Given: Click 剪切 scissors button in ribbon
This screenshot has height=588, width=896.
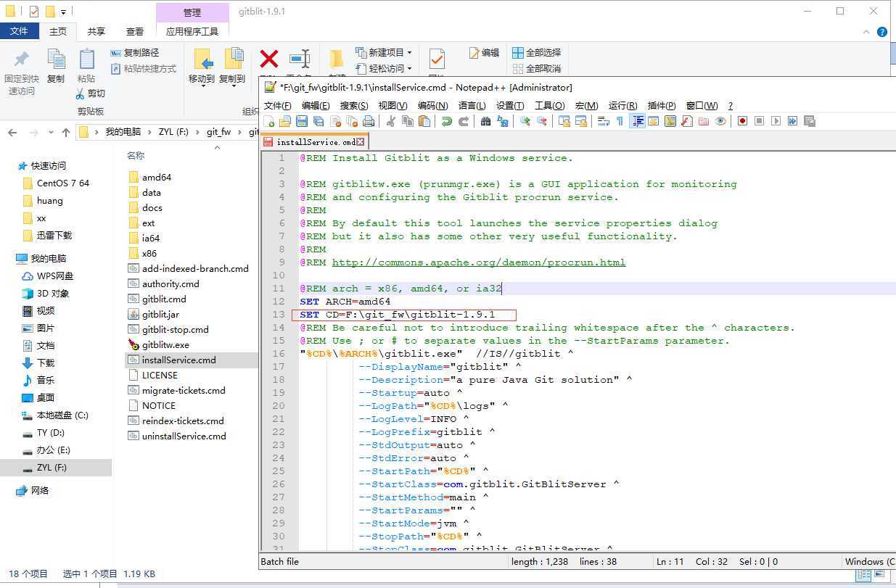Looking at the screenshot, I should tap(91, 94).
